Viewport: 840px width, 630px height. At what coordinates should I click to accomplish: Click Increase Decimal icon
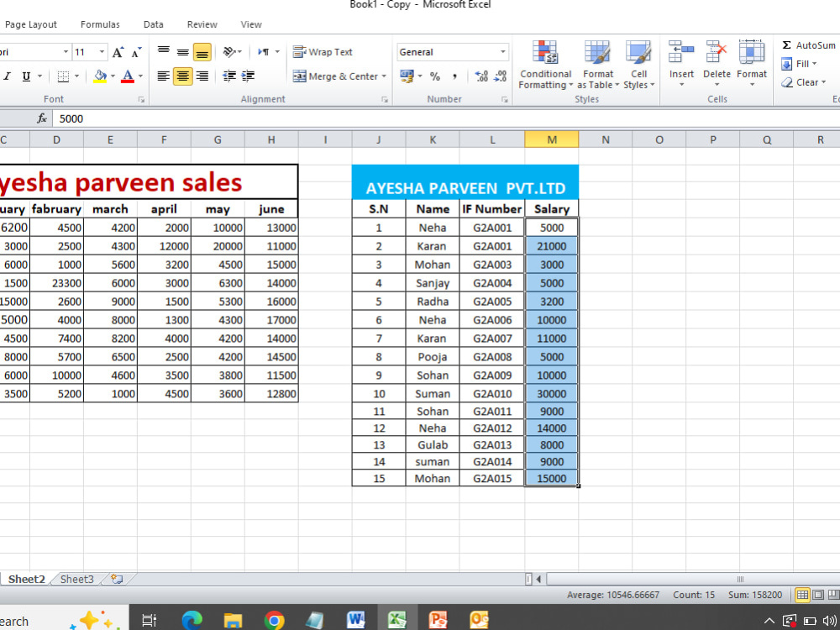click(x=481, y=76)
